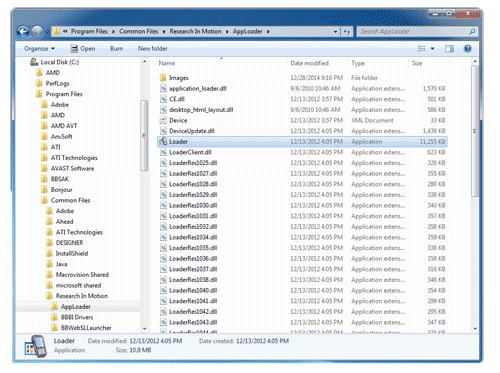Click the Forward navigation arrow
This screenshot has width=500, height=373.
37,32
